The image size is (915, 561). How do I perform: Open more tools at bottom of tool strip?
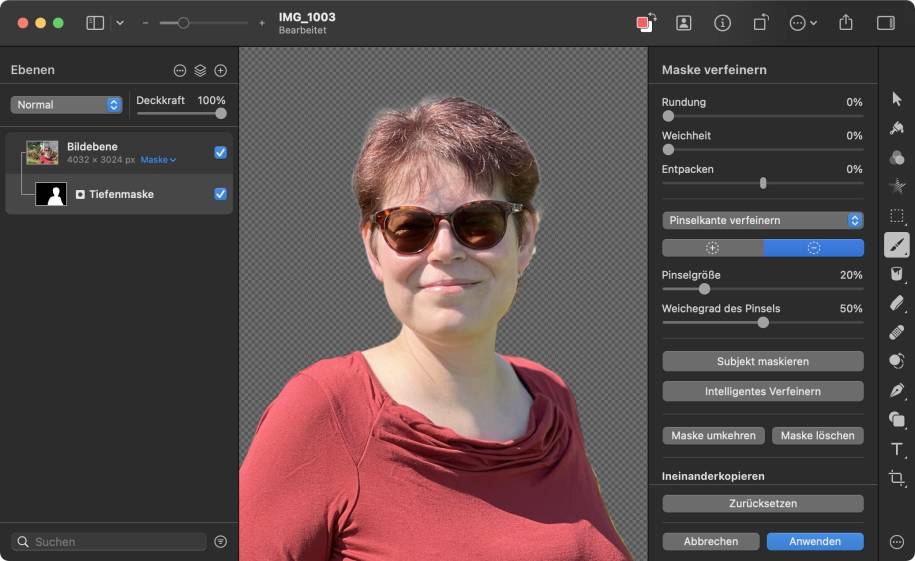point(897,542)
